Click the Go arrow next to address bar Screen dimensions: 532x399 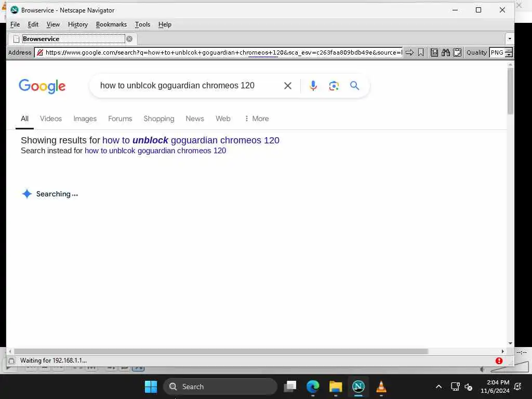pyautogui.click(x=409, y=52)
